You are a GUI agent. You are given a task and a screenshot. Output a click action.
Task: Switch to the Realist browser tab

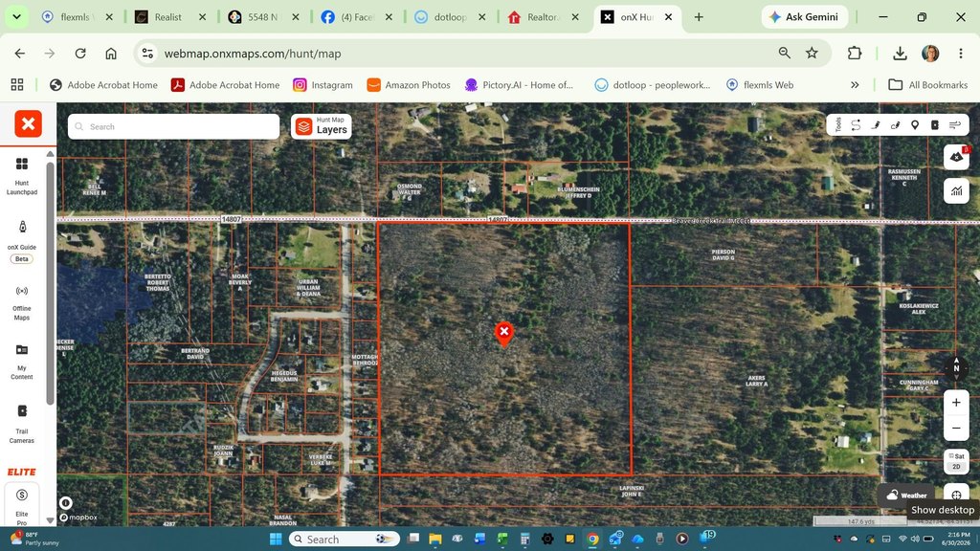coord(167,17)
